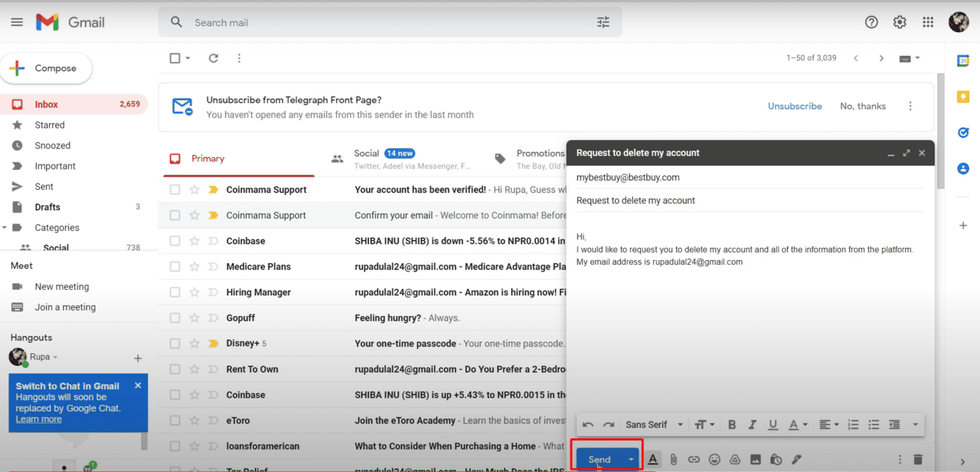
Task: Star the eToro email
Action: click(x=194, y=421)
